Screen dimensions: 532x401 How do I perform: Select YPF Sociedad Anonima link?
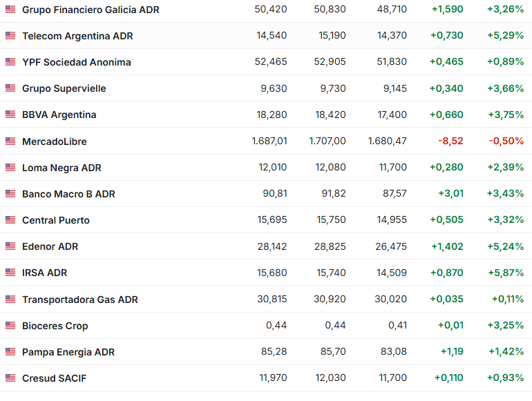76,62
